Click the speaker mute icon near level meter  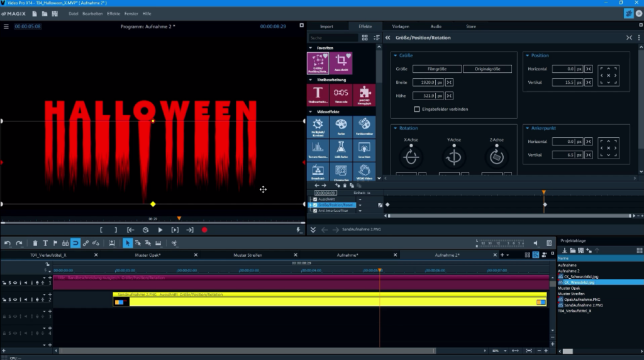coord(536,244)
